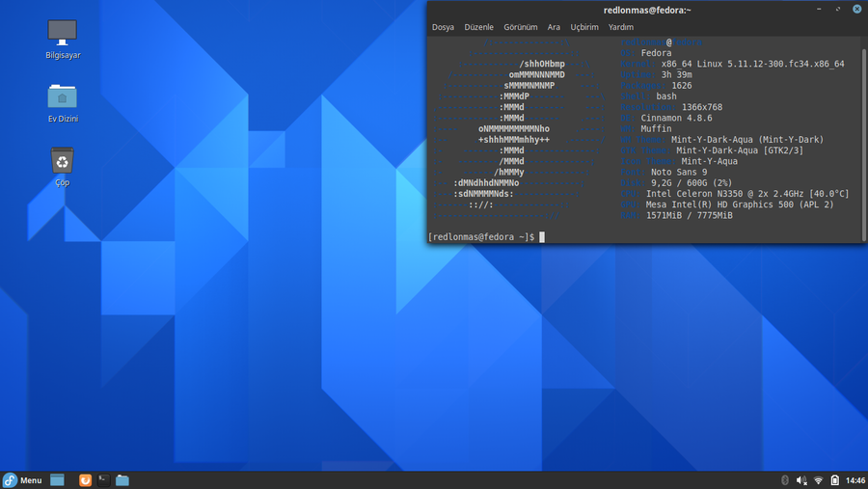The height and width of the screenshot is (489, 868).
Task: Open the Yardım menu
Action: click(x=621, y=27)
